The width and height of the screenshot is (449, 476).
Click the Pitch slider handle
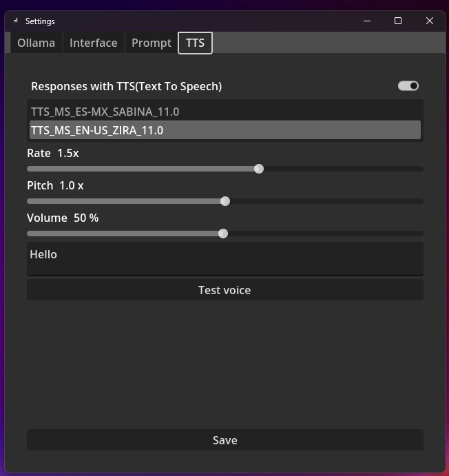(225, 201)
